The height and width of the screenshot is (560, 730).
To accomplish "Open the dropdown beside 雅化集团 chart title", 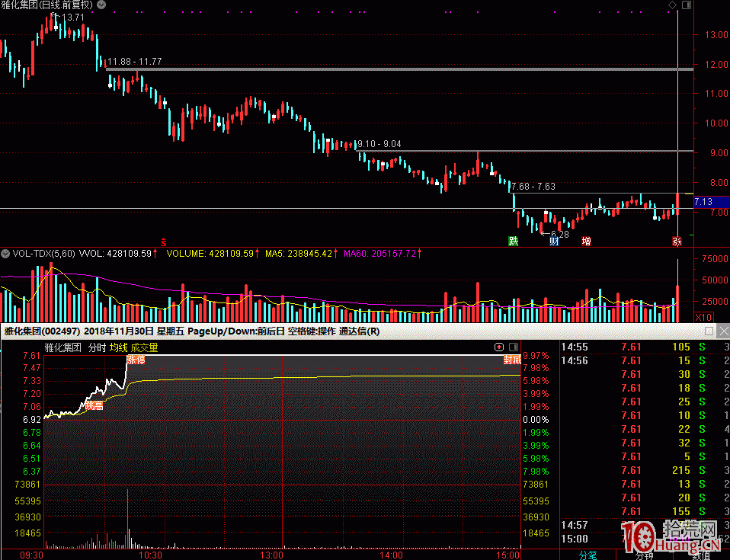I will pyautogui.click(x=103, y=5).
